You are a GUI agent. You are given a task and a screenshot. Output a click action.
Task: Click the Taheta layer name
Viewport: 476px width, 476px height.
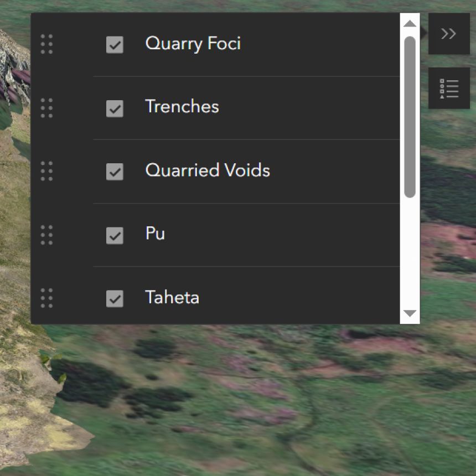point(172,298)
